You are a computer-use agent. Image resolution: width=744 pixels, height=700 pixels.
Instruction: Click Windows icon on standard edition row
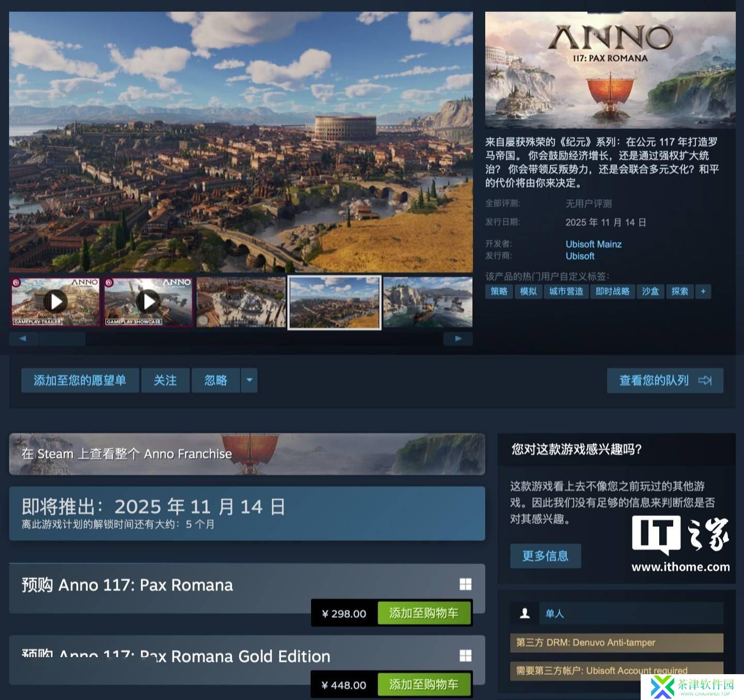[x=466, y=584]
